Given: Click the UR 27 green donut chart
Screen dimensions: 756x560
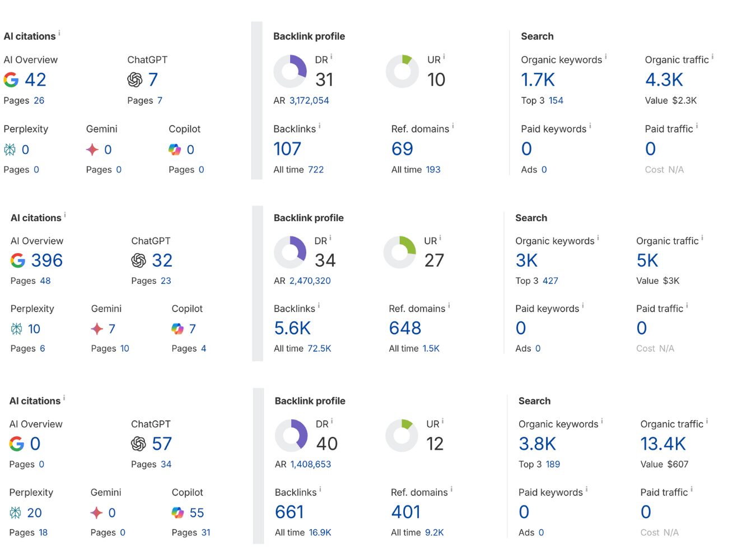Looking at the screenshot, I should tap(400, 252).
